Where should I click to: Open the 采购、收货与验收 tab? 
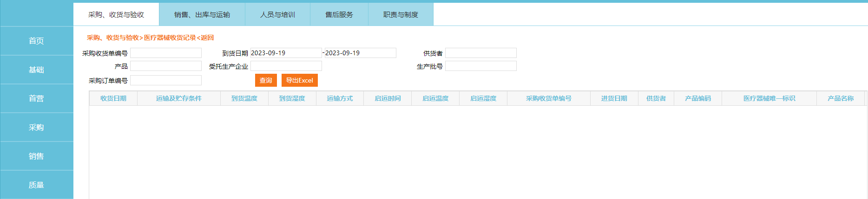[x=116, y=14]
